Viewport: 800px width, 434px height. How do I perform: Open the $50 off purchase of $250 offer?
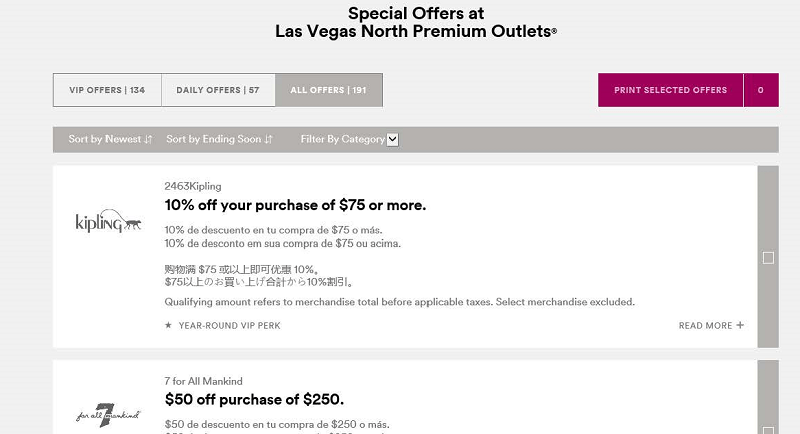click(254, 399)
